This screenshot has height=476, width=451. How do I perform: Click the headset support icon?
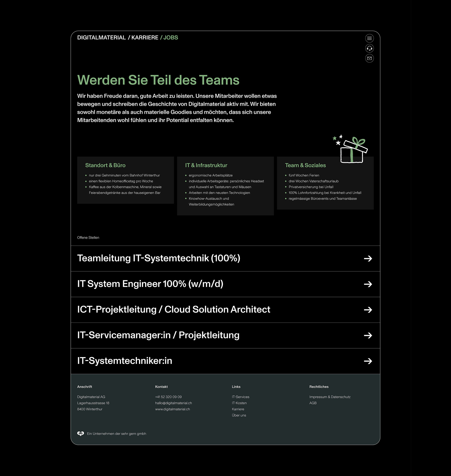pos(369,48)
